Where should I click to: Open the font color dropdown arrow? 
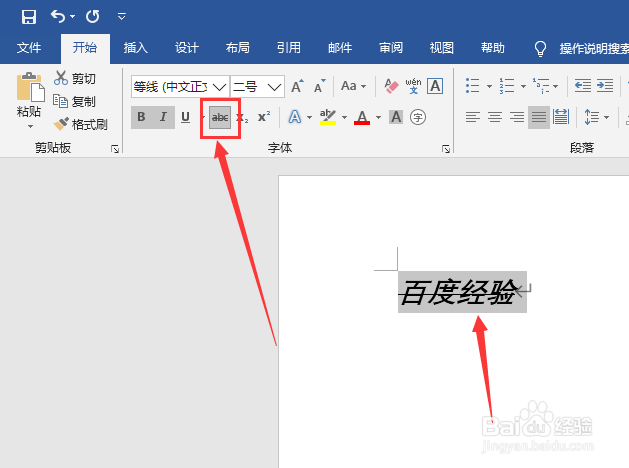[x=378, y=118]
